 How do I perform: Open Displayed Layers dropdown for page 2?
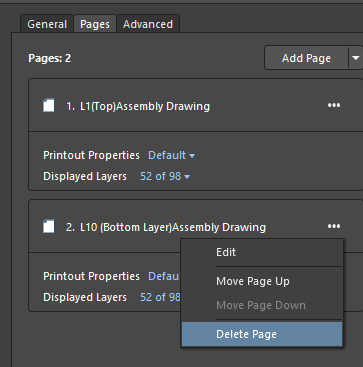coord(160,297)
